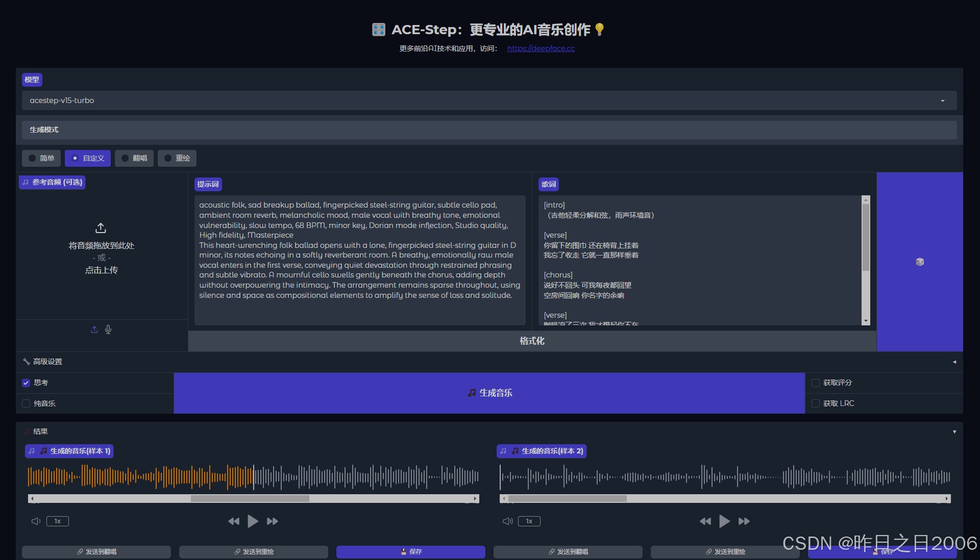Click the upload icon below reference audio
The width and height of the screenshot is (980, 560).
tap(94, 329)
